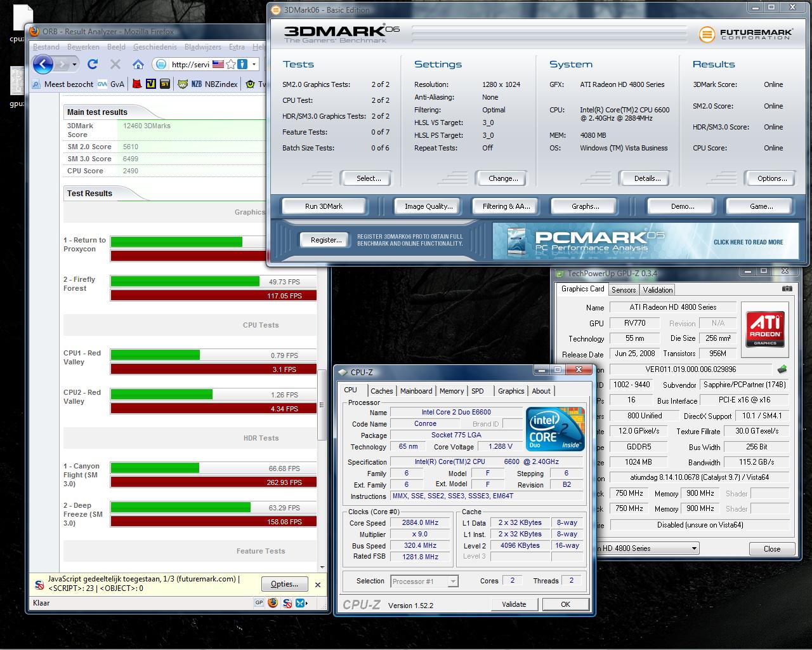Click the Game... button in 3DMark06

point(761,206)
